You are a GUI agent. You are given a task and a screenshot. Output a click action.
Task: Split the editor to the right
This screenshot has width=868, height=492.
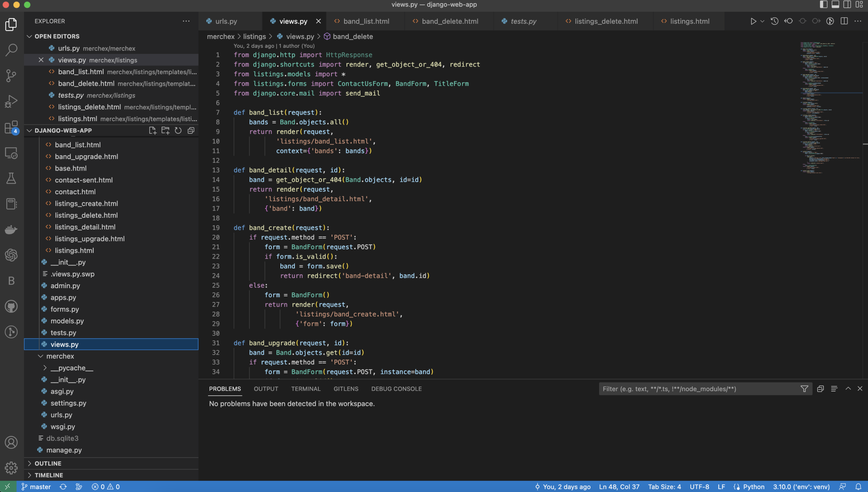(844, 21)
